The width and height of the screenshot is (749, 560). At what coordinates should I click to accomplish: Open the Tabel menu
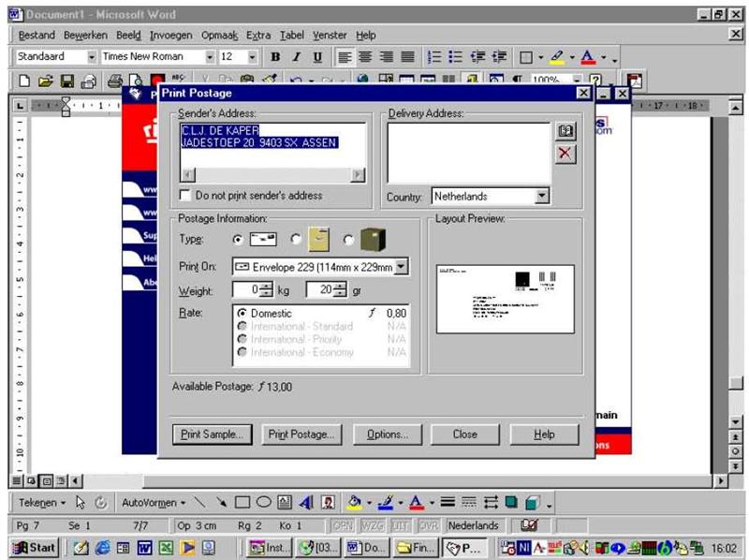click(292, 36)
